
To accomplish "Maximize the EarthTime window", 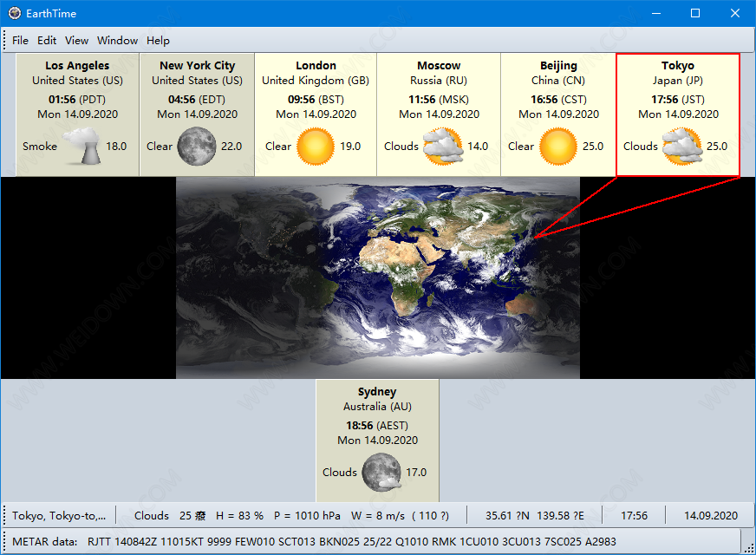I will click(x=695, y=13).
